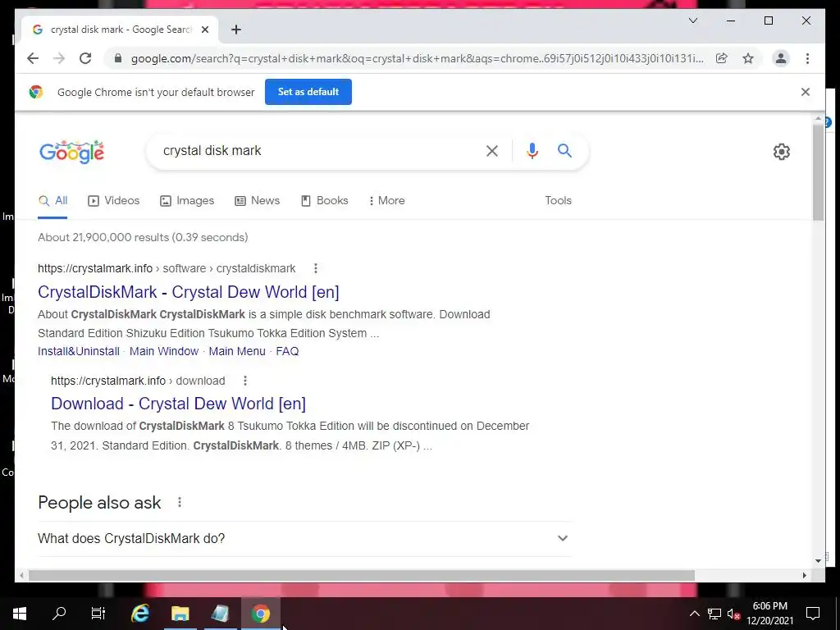Viewport: 840px width, 630px height.
Task: Open the Install&Uninstall sitelink
Action: point(79,351)
